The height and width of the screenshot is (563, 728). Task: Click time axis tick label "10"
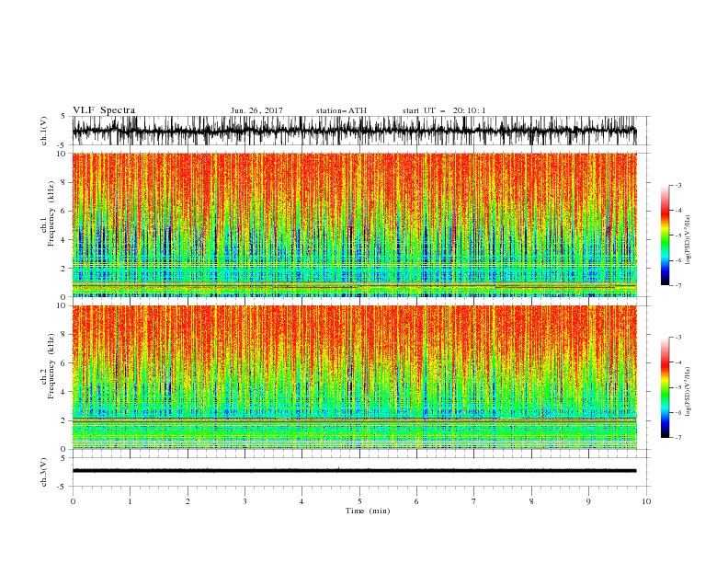tap(646, 501)
